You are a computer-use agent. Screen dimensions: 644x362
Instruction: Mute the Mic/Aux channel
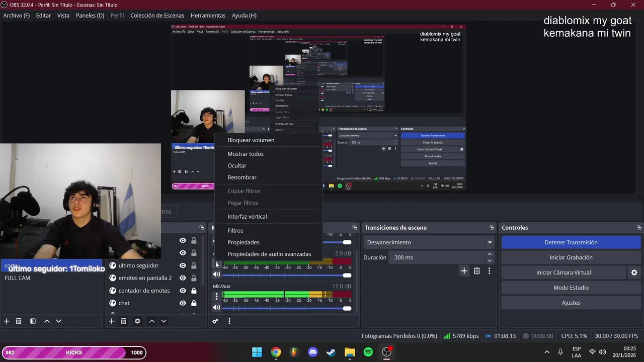[216, 308]
